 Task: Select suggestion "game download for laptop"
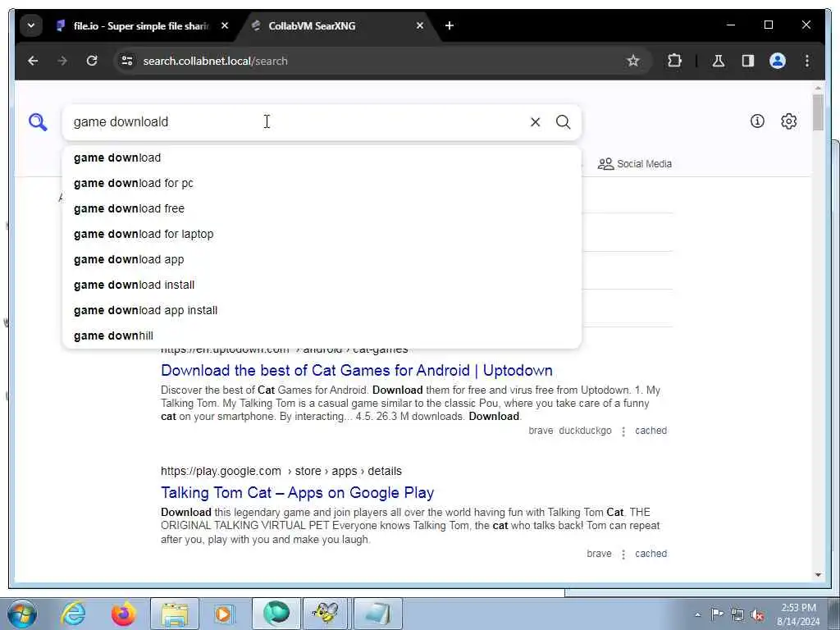click(322, 234)
